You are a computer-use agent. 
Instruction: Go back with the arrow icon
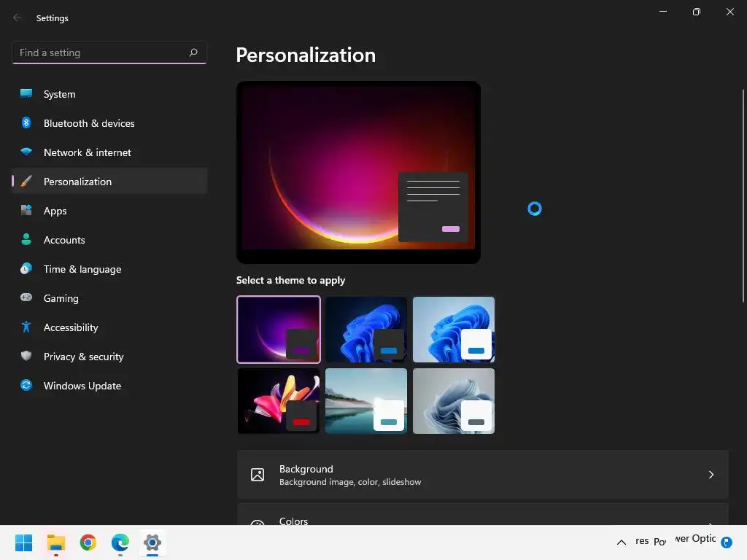point(17,17)
